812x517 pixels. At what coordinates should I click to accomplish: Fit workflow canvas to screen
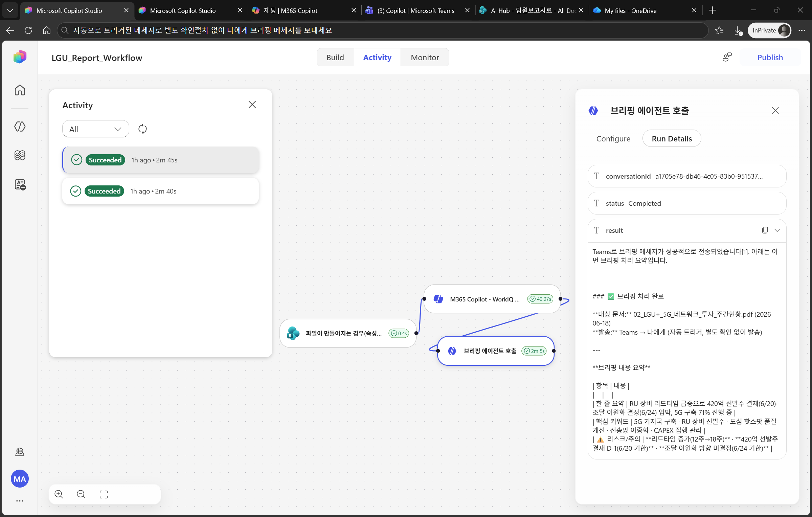(x=104, y=494)
